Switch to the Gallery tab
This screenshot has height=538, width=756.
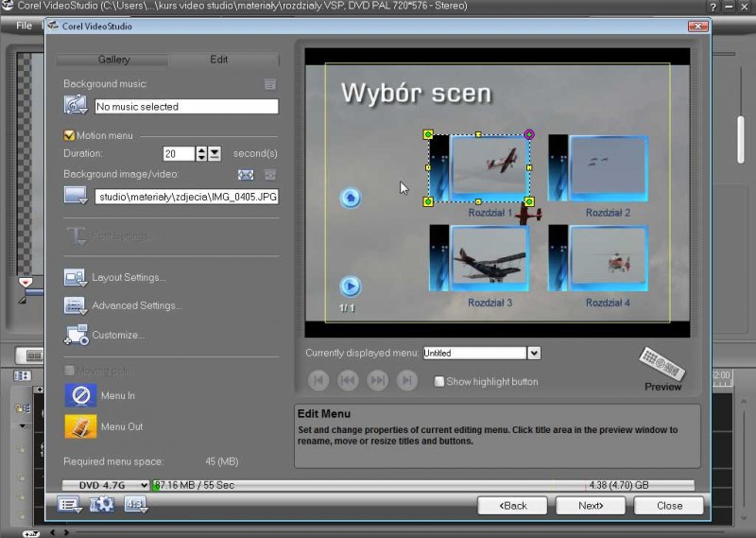click(113, 60)
